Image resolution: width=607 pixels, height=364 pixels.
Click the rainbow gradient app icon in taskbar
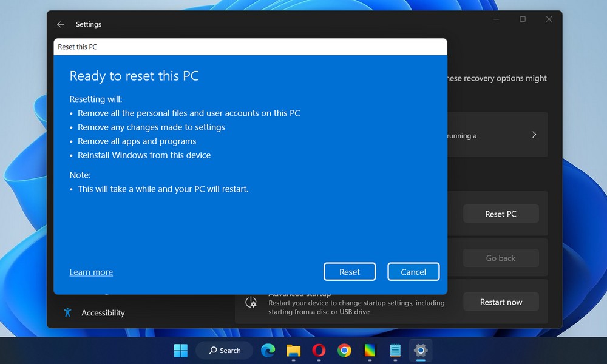tap(370, 350)
